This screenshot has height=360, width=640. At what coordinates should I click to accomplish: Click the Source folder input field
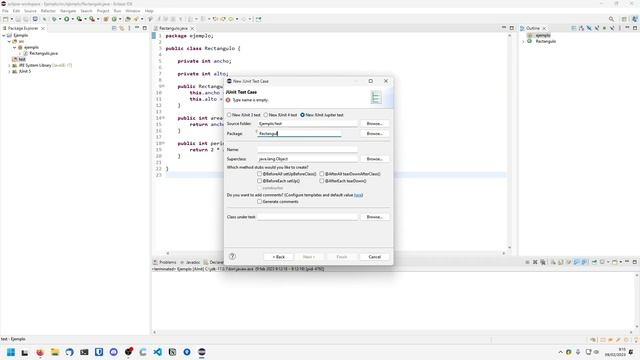(x=307, y=123)
